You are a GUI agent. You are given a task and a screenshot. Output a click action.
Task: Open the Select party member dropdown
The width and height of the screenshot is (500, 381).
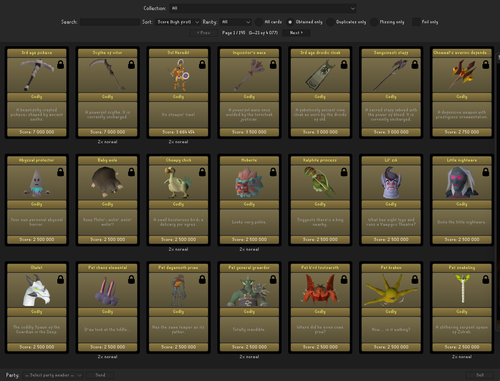tap(53, 375)
